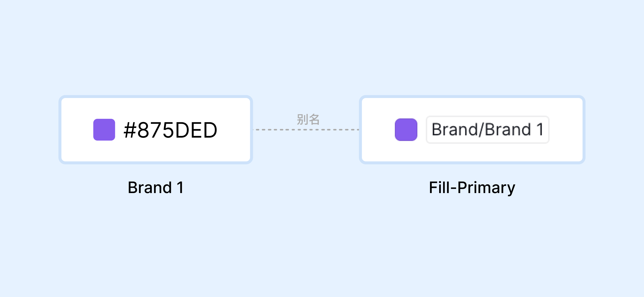Click the word Primary in Fill-Primary caption
Viewport: 644px width, 297px height.
[x=486, y=188]
